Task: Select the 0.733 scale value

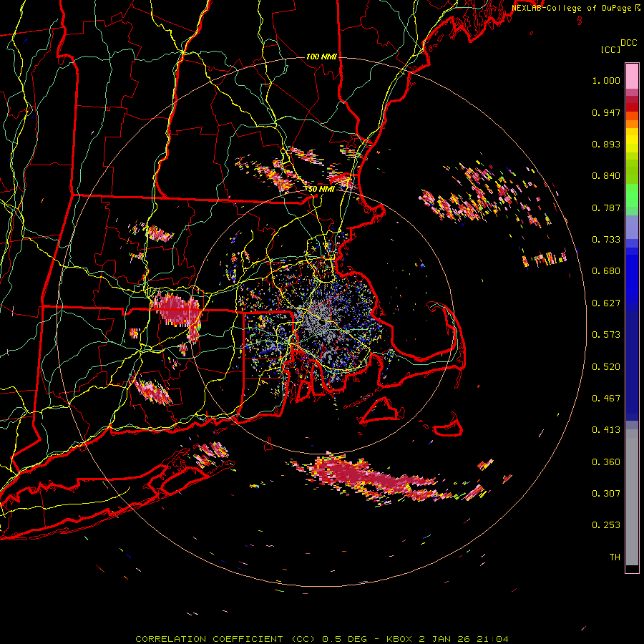Action: click(606, 240)
